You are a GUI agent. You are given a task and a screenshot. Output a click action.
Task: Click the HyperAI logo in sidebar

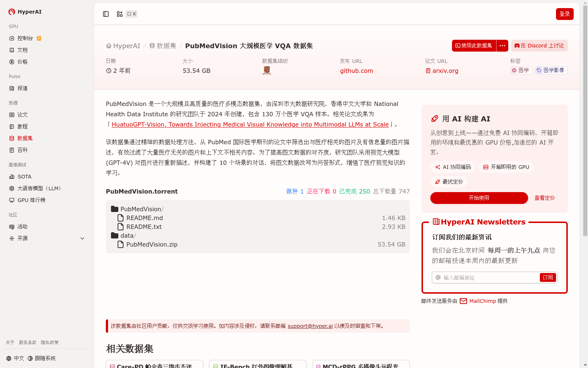click(25, 12)
